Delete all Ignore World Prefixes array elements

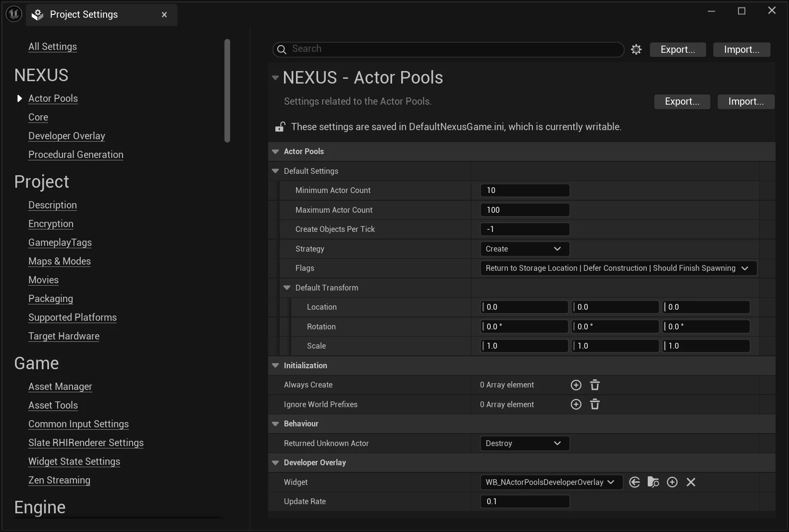point(594,404)
